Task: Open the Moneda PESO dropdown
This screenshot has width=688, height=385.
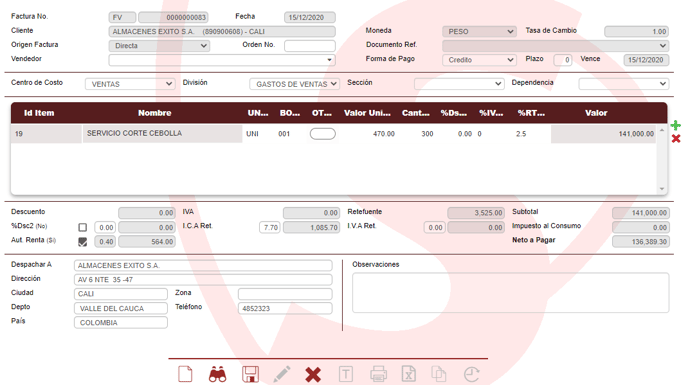Action: [479, 32]
